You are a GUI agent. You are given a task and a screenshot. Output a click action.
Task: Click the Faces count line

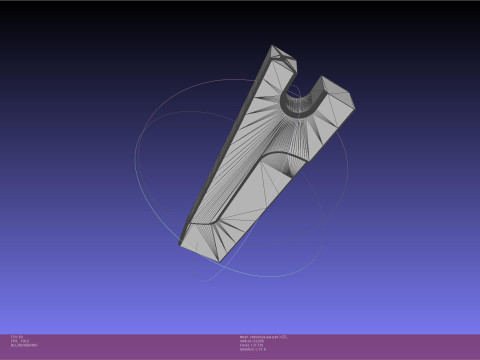tap(251, 345)
